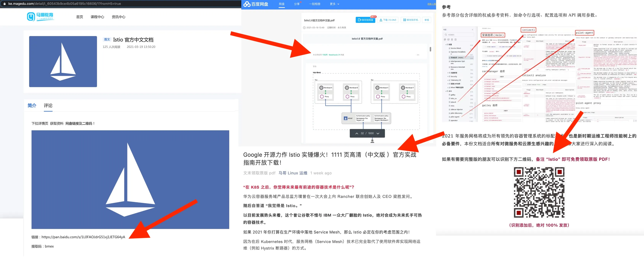Open the pan.baidu.com share link
The height and width of the screenshot is (266, 644).
83,237
